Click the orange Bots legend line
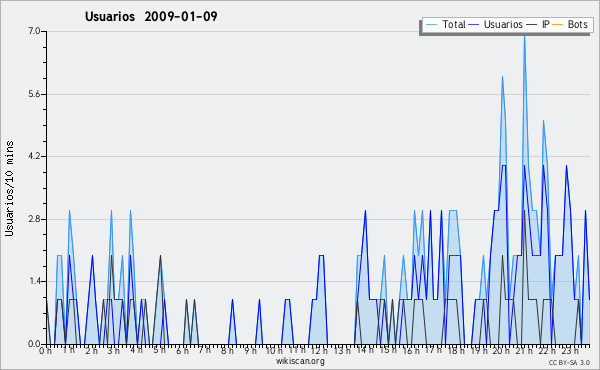 pos(558,25)
